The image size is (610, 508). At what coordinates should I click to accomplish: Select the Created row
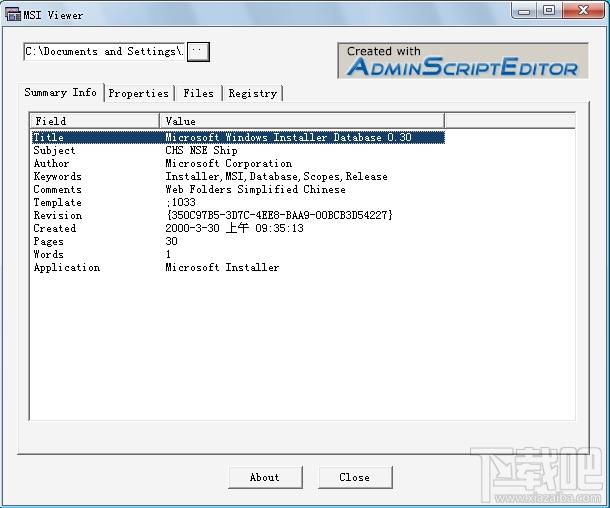(x=238, y=228)
